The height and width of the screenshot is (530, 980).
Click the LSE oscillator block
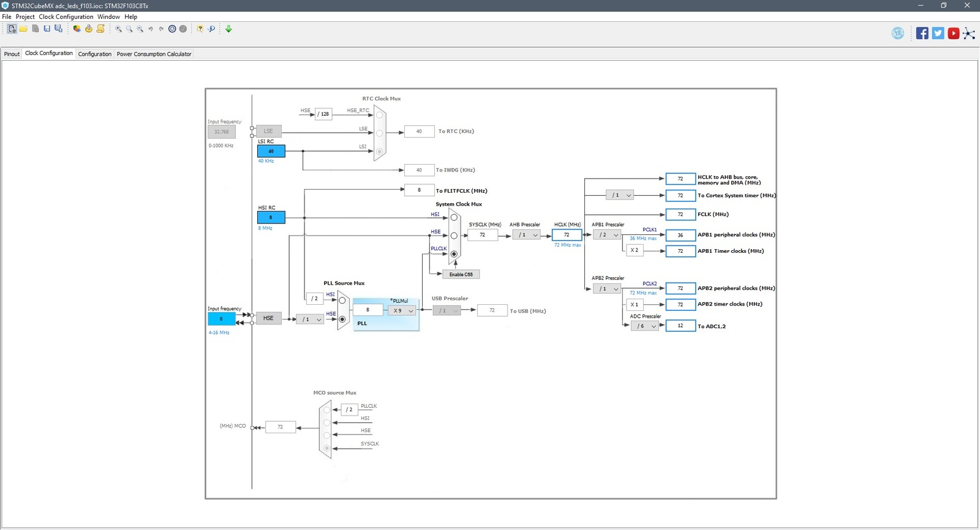[268, 131]
